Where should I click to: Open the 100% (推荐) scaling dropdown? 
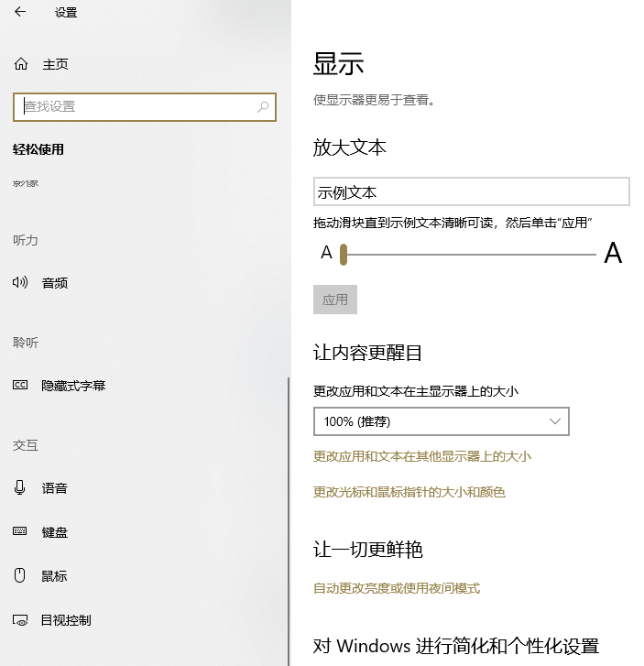[441, 421]
